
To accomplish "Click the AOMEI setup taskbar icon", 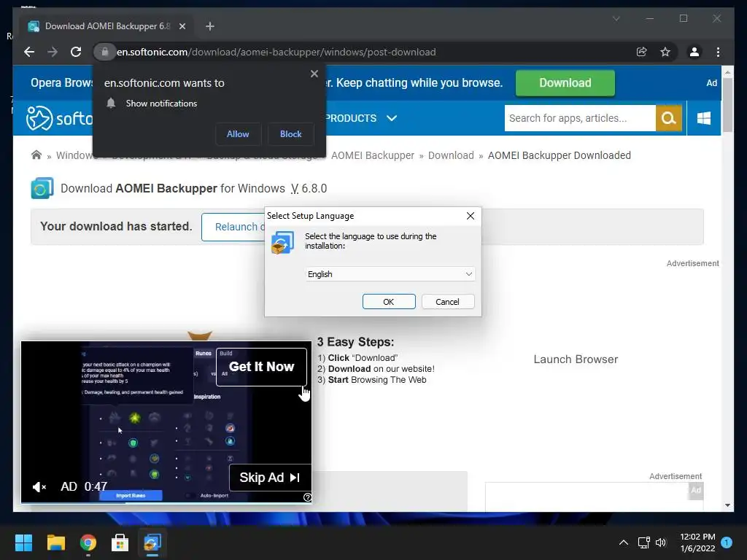I will pos(152,542).
